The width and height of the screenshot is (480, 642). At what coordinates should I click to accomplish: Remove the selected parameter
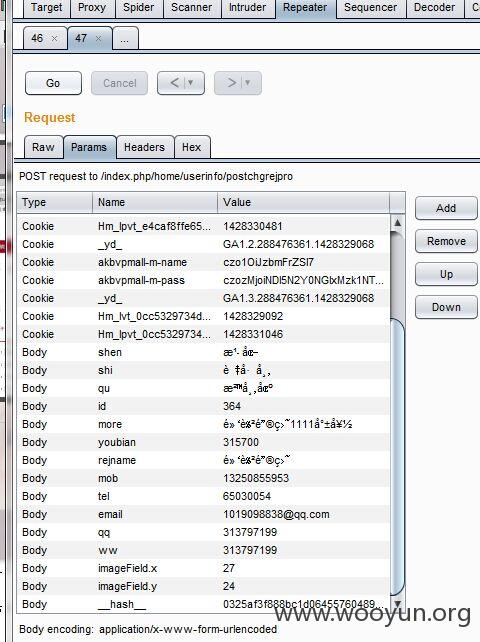446,242
